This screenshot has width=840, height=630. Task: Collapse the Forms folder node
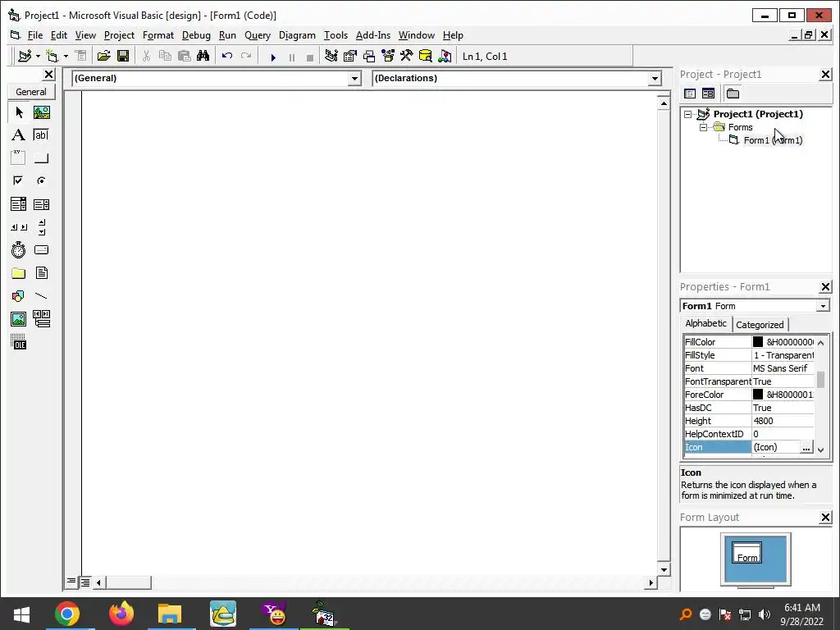click(x=703, y=127)
